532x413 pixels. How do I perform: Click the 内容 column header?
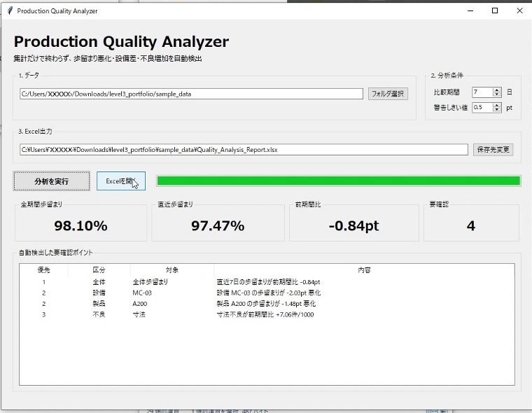(364, 270)
